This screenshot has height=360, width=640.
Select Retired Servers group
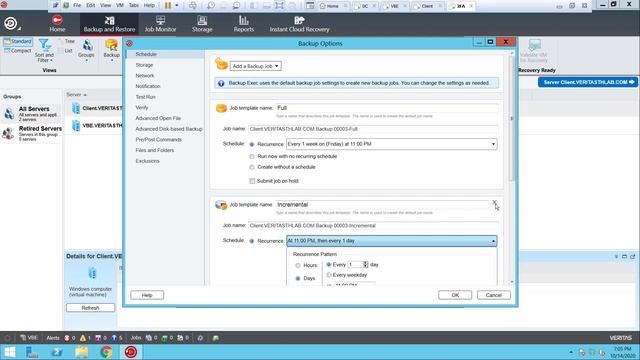[31, 133]
